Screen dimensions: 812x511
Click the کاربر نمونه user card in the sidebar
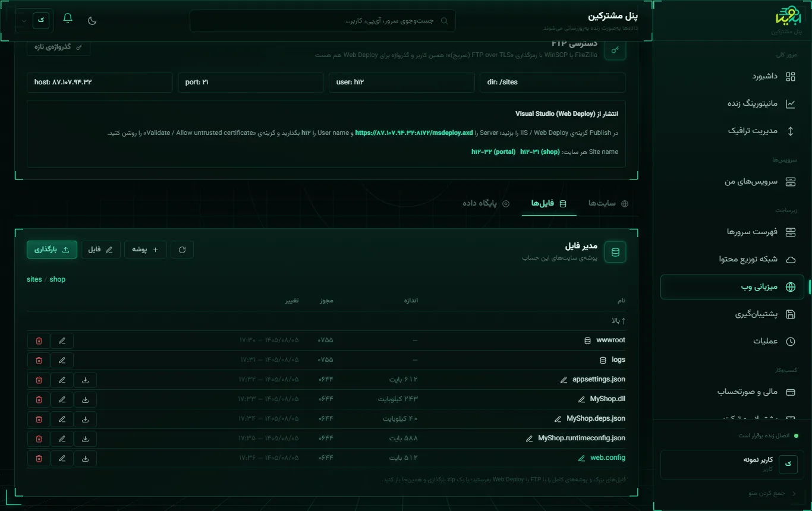(732, 464)
